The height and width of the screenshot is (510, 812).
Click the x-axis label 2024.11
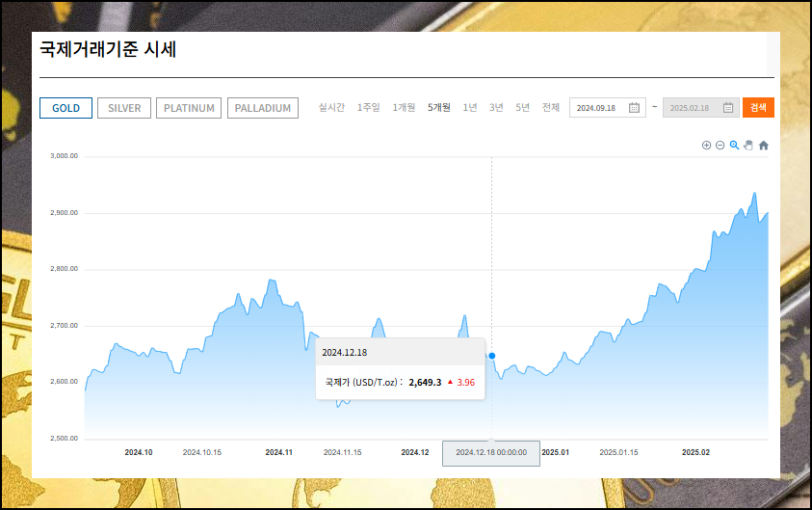tap(279, 452)
